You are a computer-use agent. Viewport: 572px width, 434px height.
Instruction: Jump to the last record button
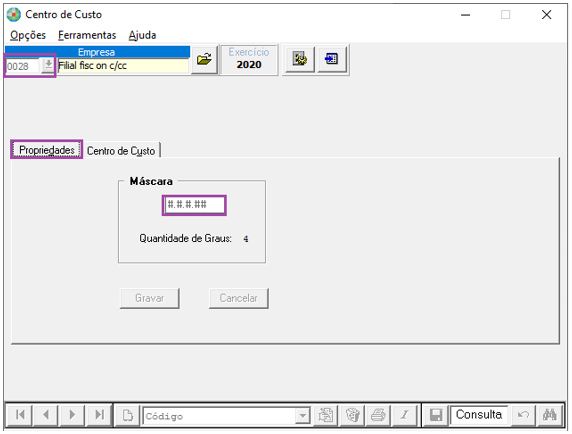tap(99, 415)
